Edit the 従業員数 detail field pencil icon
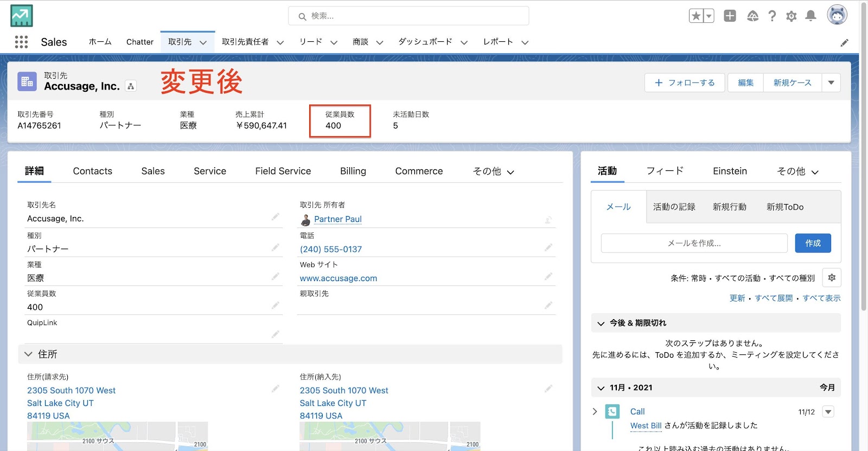 coord(276,305)
